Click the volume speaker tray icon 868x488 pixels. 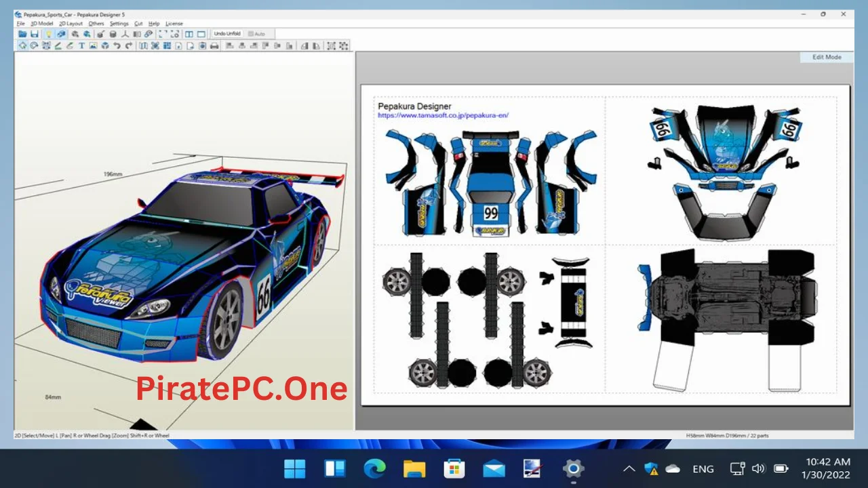click(759, 468)
